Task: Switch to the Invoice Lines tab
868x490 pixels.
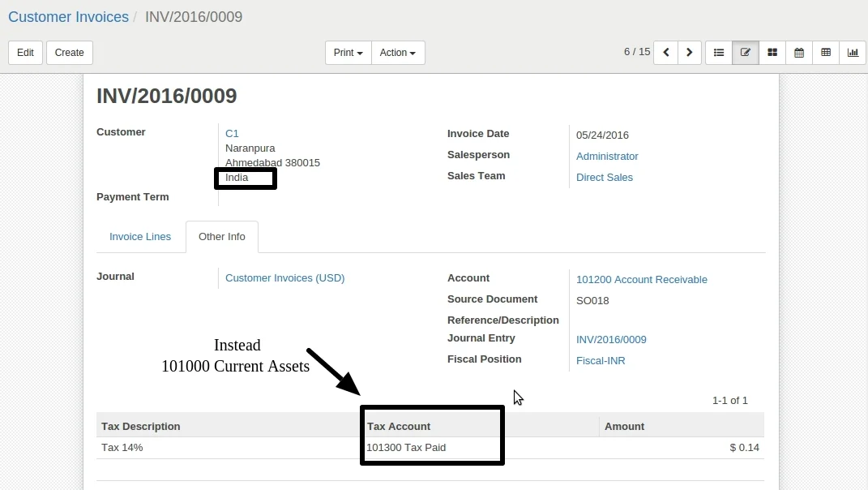Action: (140, 236)
